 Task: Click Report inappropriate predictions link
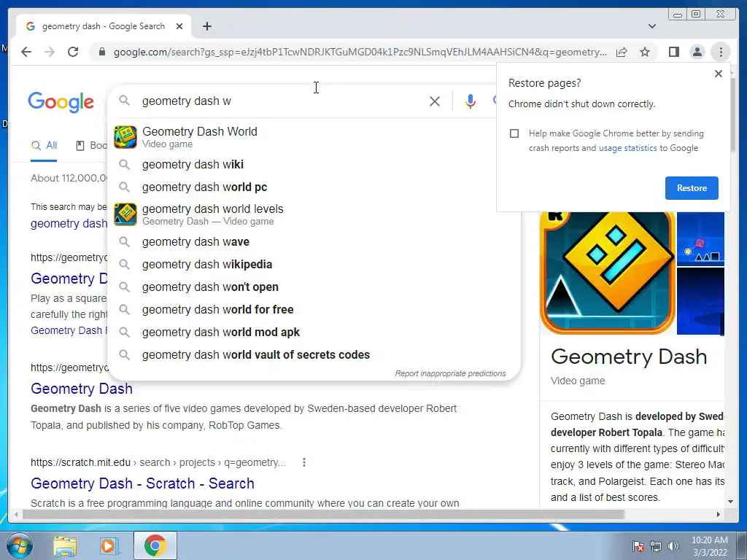(x=450, y=373)
